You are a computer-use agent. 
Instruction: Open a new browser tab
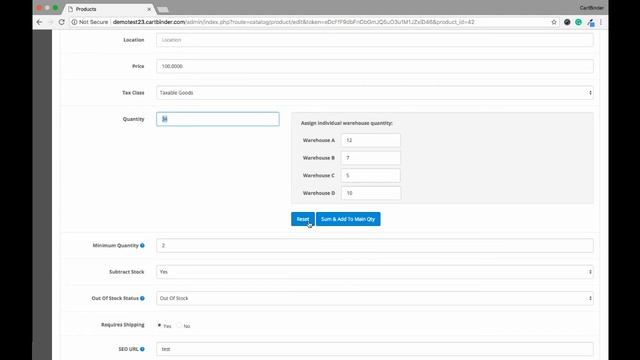[x=163, y=9]
